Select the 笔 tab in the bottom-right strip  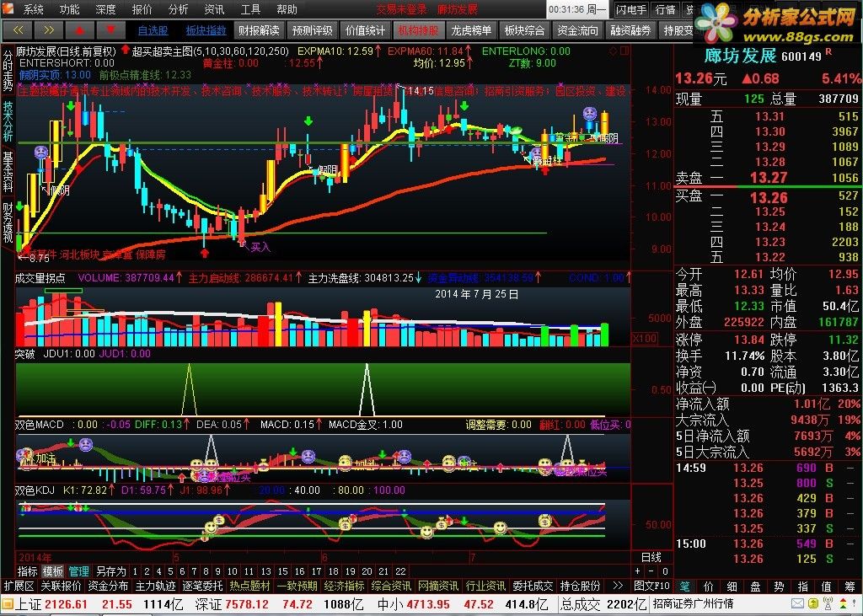683,587
